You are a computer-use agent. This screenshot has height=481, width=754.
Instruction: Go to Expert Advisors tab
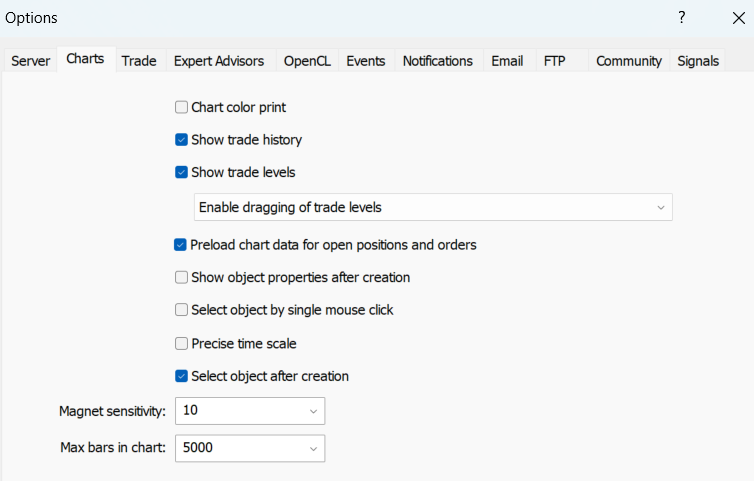(219, 61)
